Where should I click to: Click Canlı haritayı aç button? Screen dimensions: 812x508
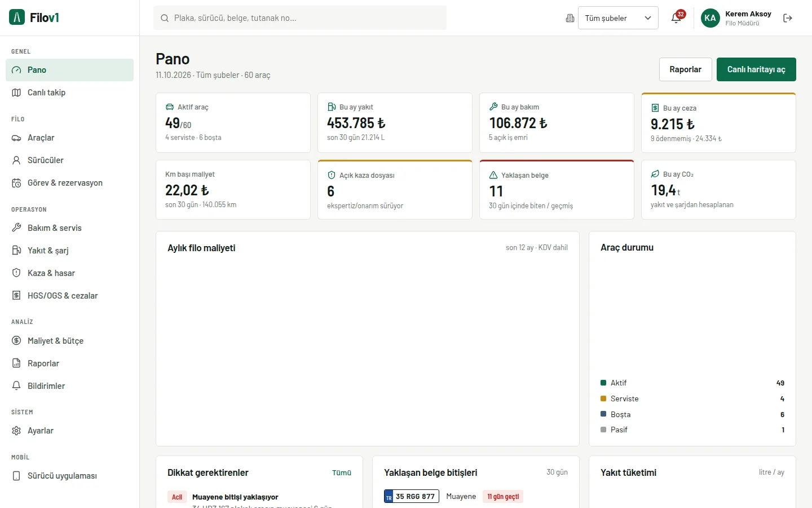[756, 69]
